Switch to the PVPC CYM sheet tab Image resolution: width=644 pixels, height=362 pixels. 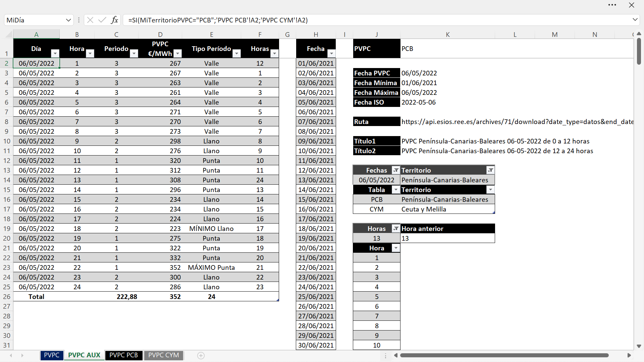coord(164,355)
